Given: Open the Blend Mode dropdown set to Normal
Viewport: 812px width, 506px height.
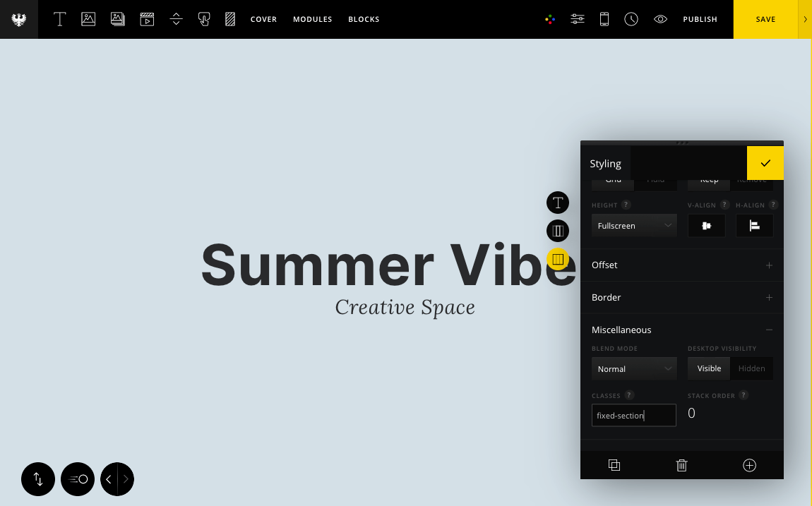Looking at the screenshot, I should pyautogui.click(x=633, y=368).
